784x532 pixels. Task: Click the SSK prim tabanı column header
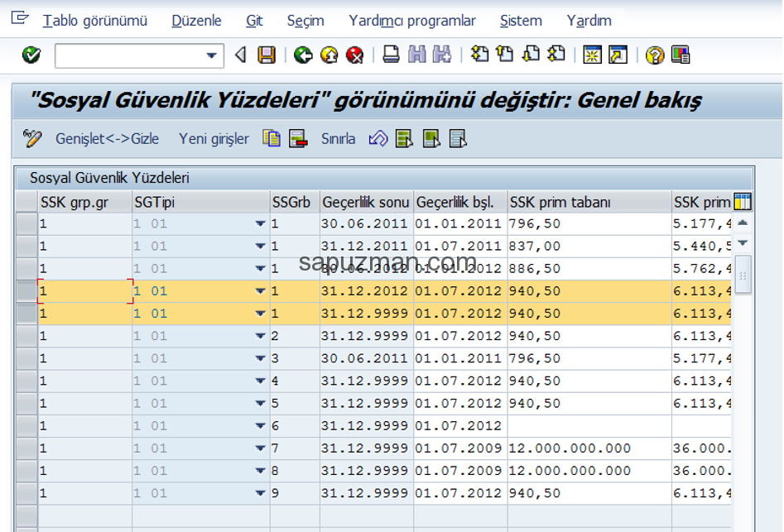pos(589,202)
